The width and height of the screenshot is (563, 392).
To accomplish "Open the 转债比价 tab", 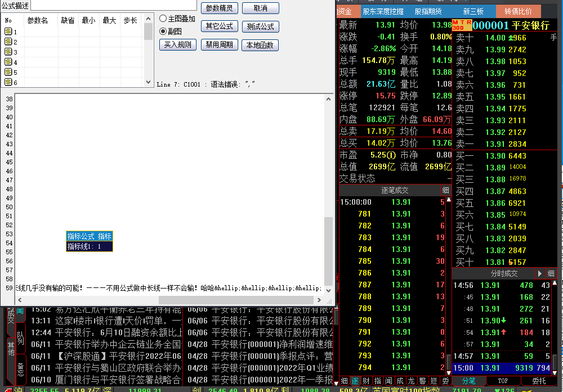I will (518, 11).
